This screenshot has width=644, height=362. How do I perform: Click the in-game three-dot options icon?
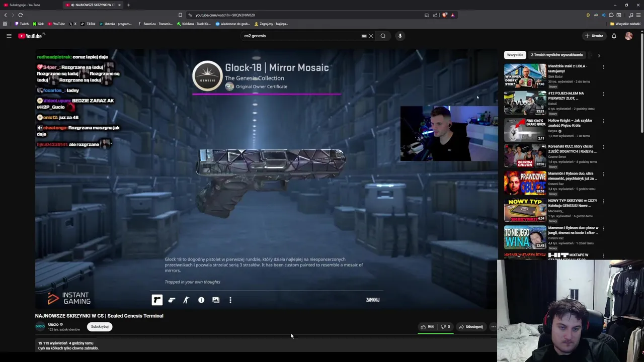click(230, 300)
